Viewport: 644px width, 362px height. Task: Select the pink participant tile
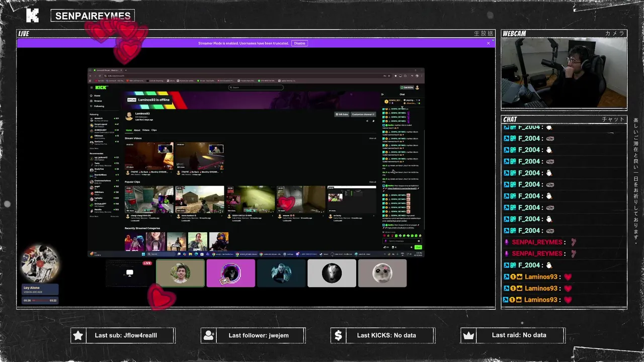pos(231,273)
